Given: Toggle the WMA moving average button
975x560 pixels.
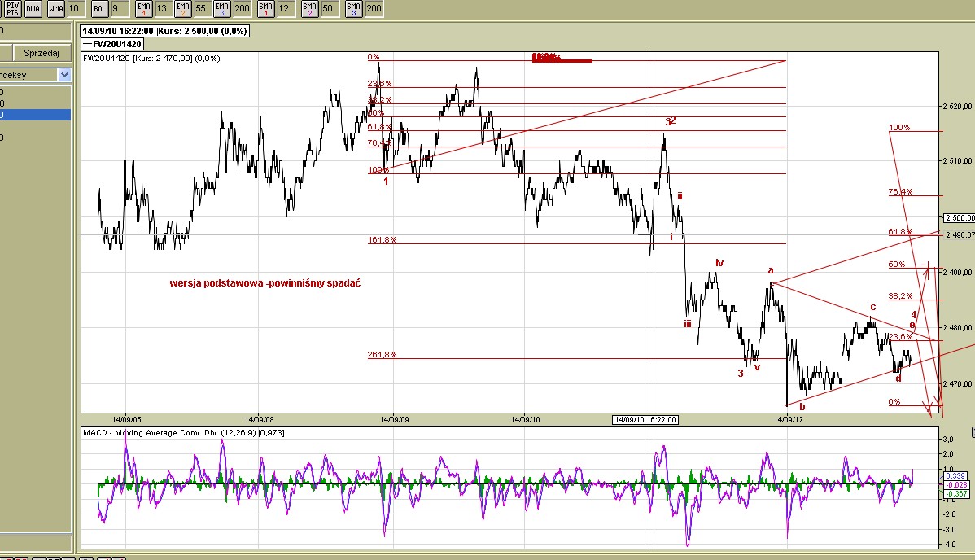Looking at the screenshot, I should click(55, 9).
